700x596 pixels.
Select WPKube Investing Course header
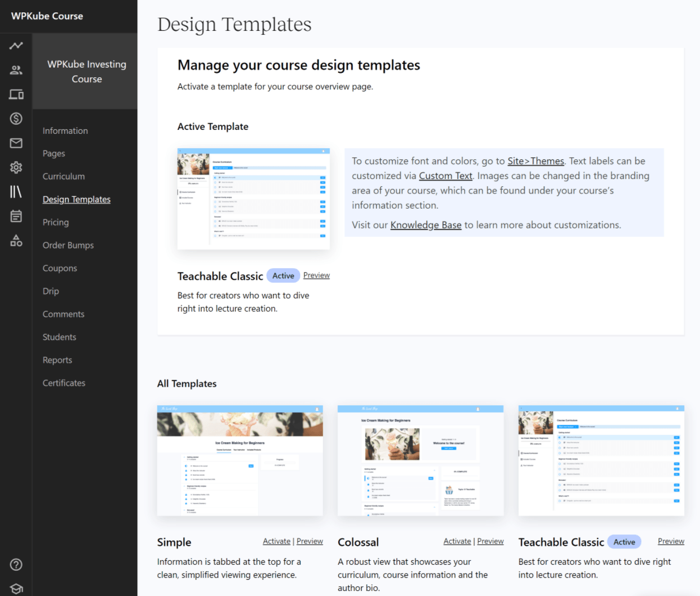click(87, 72)
